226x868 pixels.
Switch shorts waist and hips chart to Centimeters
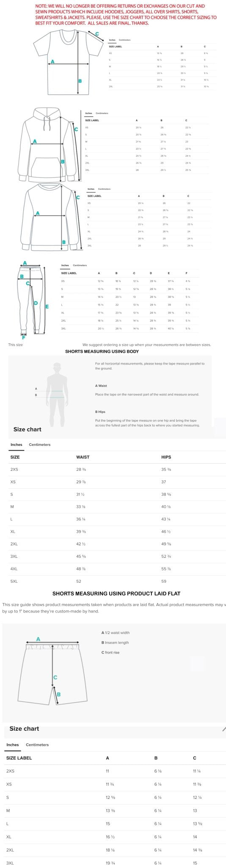39,445
